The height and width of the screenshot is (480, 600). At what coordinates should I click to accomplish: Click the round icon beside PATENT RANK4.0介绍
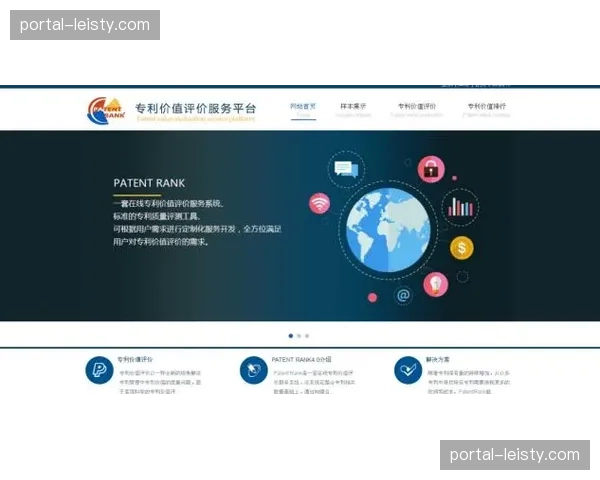(254, 370)
